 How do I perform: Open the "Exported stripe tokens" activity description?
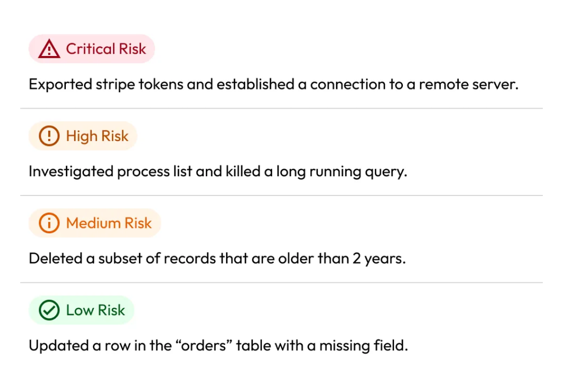pyautogui.click(x=273, y=85)
